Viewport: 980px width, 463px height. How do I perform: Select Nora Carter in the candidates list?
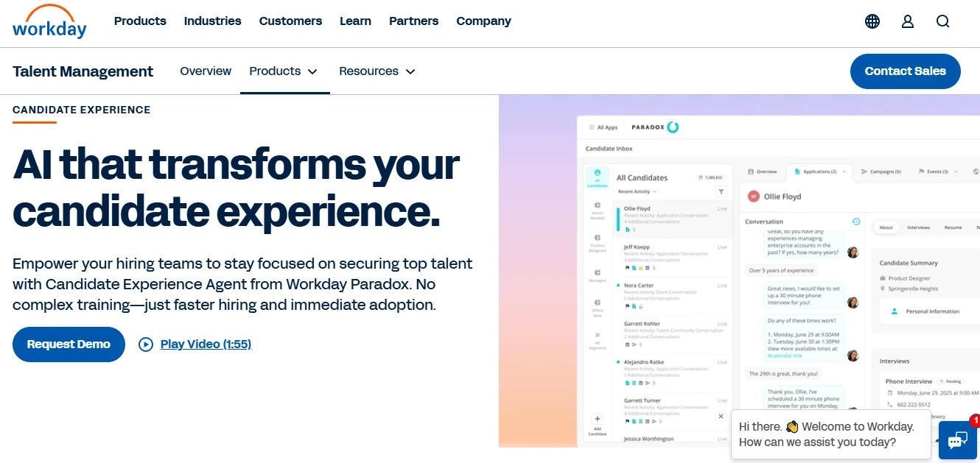(674, 295)
